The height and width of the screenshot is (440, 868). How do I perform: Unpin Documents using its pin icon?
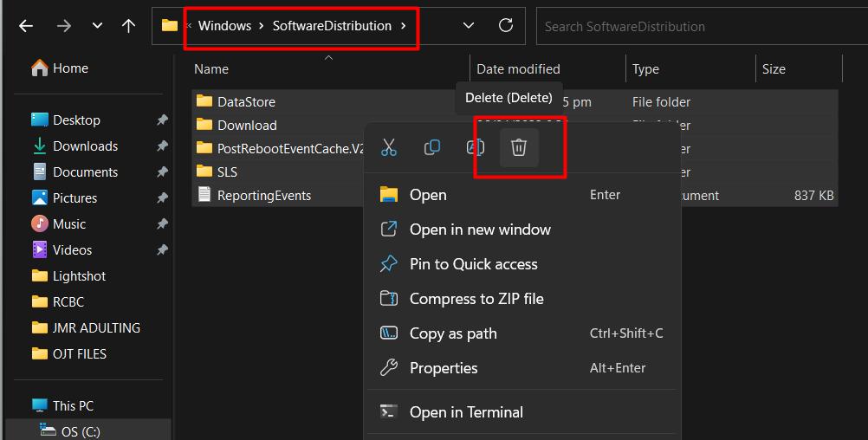point(162,171)
